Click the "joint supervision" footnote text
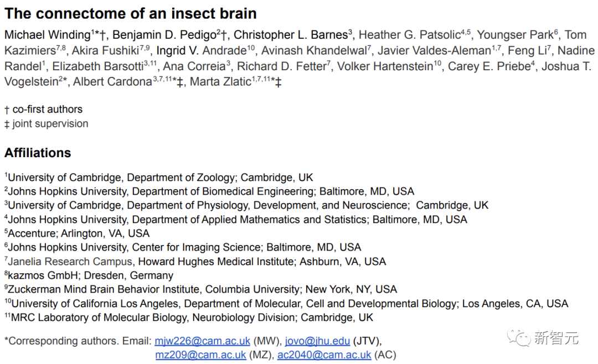The image size is (598, 364). click(x=50, y=123)
